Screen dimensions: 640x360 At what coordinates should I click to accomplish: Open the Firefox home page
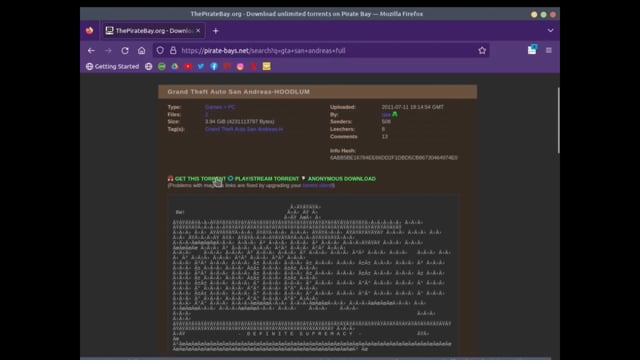[141, 51]
